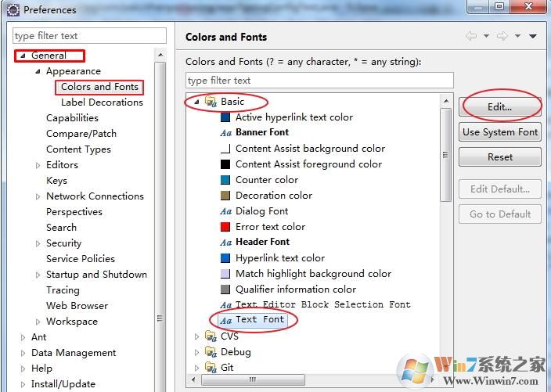Viewport: 551px width, 392px height.
Task: Click the Git folder icon
Action: pos(210,368)
